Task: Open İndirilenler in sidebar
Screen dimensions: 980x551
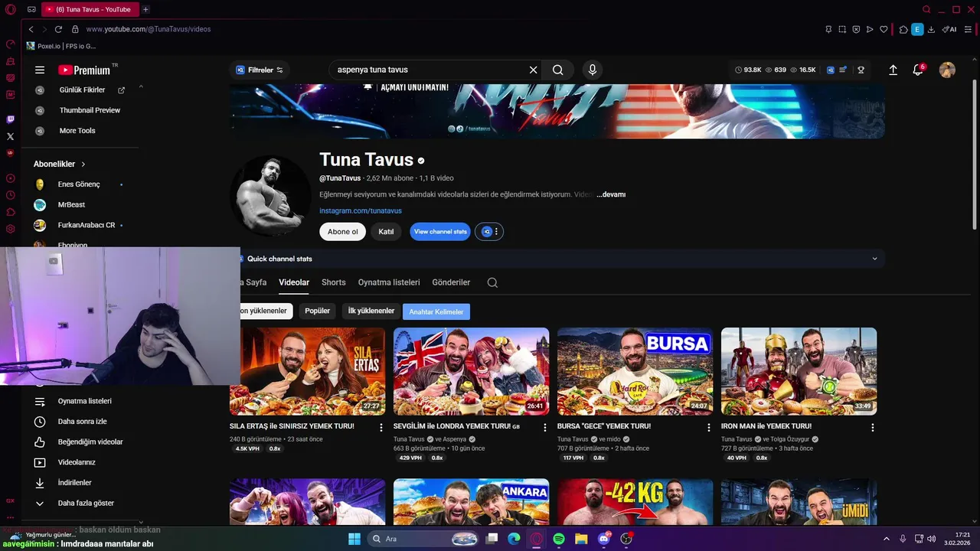Action: [x=75, y=483]
